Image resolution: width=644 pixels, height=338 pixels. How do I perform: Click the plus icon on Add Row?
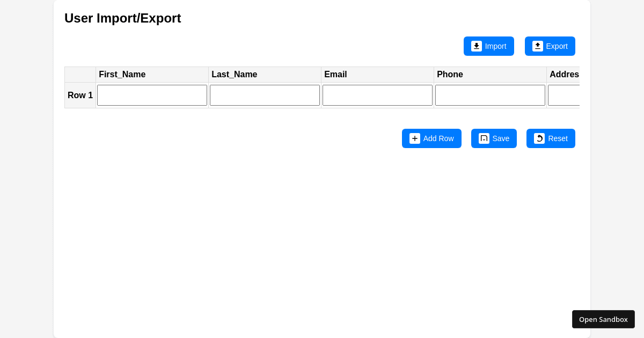tap(415, 138)
